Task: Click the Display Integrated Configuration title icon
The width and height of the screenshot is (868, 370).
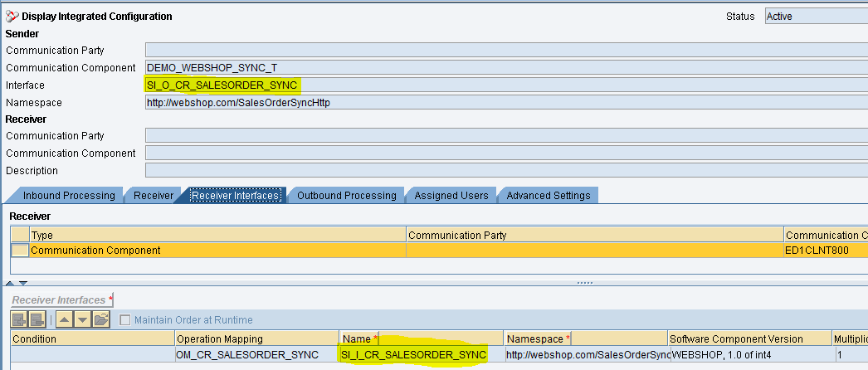Action: (12, 16)
